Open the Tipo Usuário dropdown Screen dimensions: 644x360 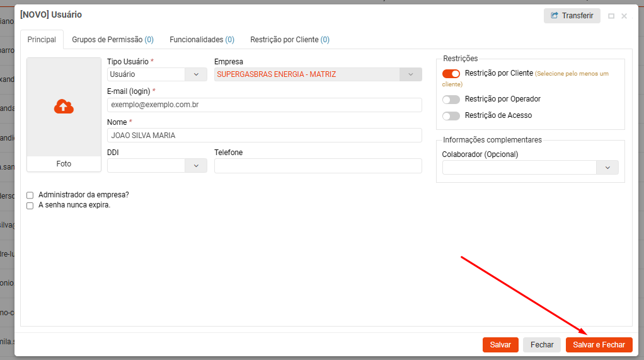195,74
